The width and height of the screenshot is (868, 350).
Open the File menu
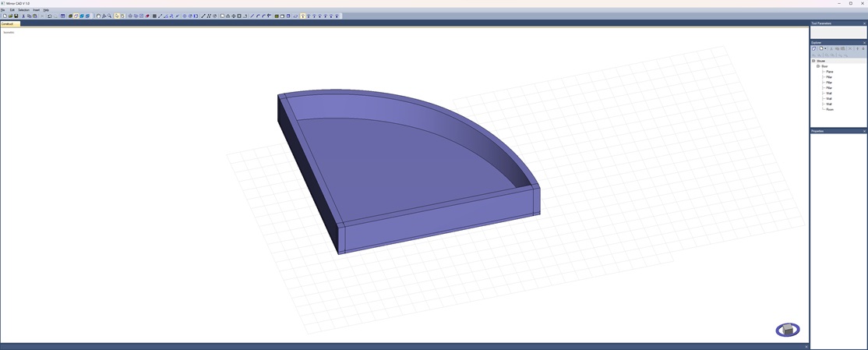(3, 10)
